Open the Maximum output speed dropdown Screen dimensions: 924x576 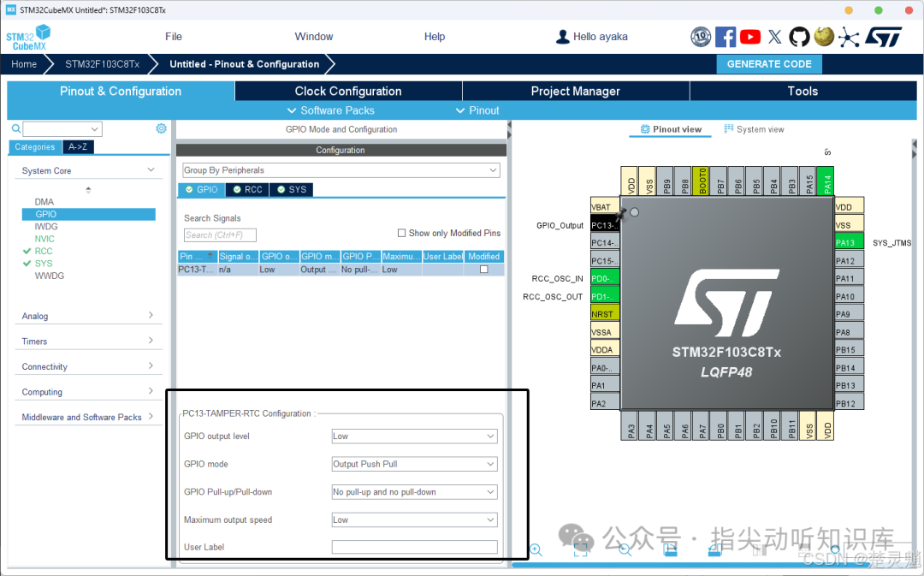(414, 520)
